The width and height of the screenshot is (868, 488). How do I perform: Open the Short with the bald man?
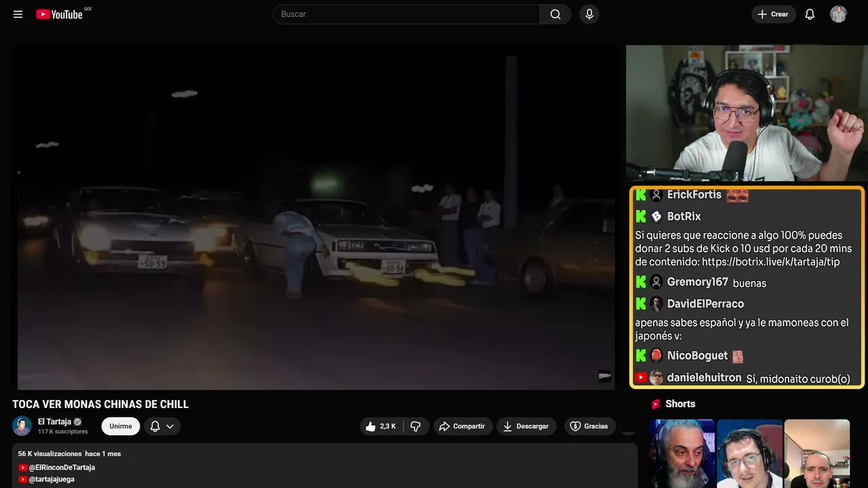[x=817, y=453]
